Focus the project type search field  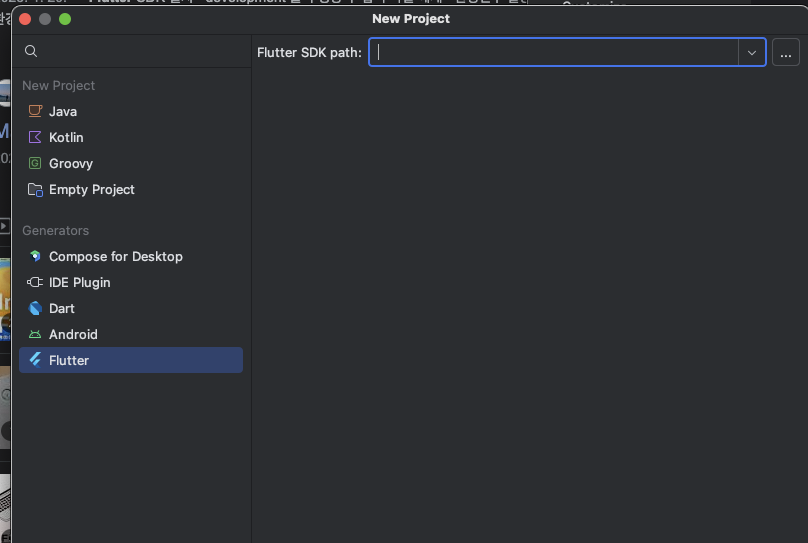tap(131, 51)
